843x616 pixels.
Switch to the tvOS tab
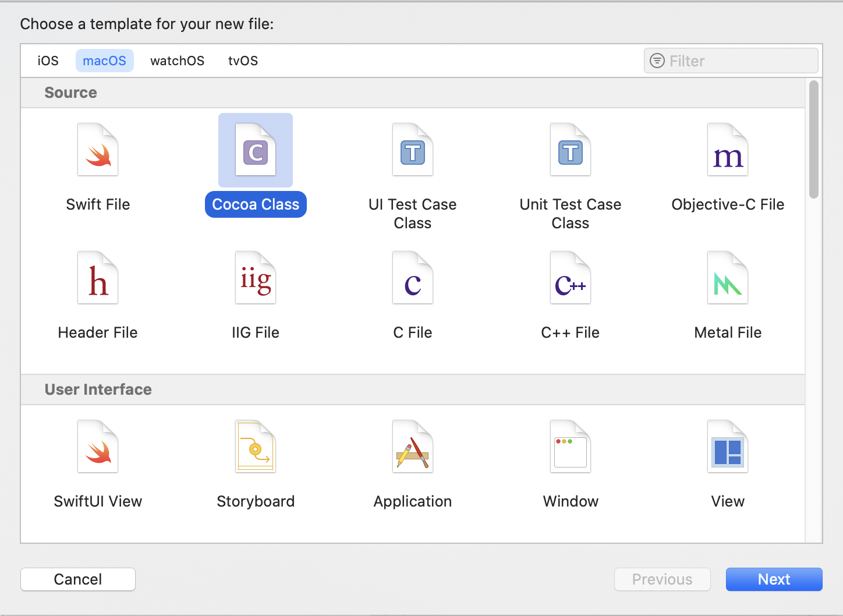tap(243, 61)
